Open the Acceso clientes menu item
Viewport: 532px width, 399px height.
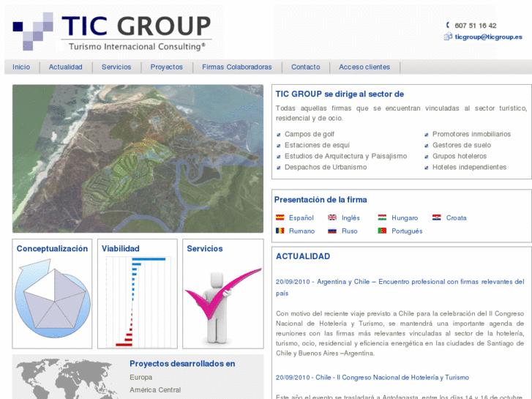[364, 67]
